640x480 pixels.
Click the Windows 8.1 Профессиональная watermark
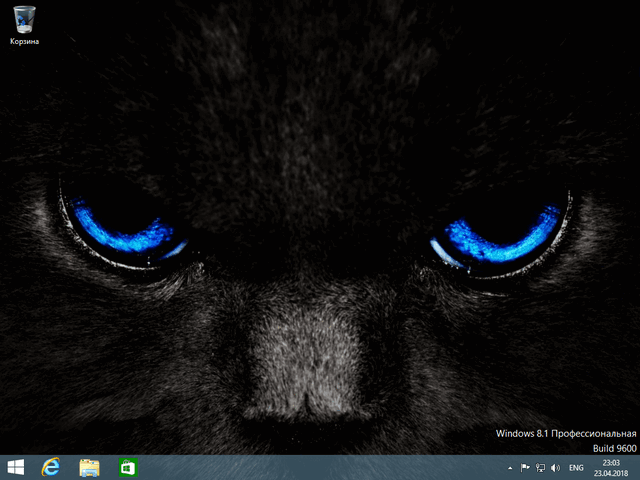pyautogui.click(x=566, y=435)
